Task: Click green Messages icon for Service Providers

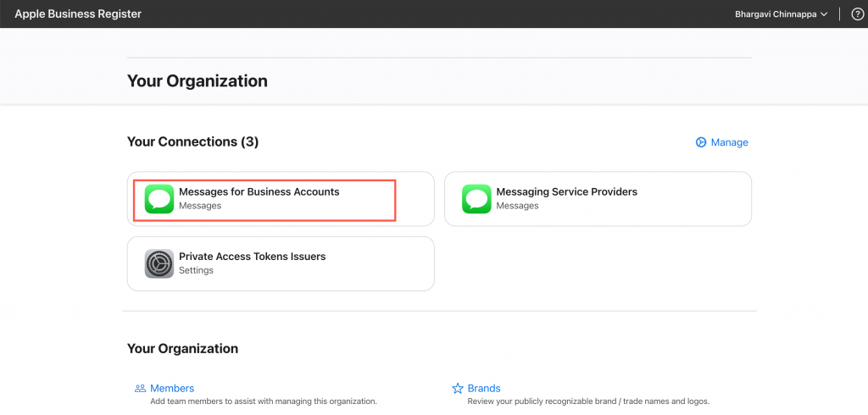Action: [476, 199]
